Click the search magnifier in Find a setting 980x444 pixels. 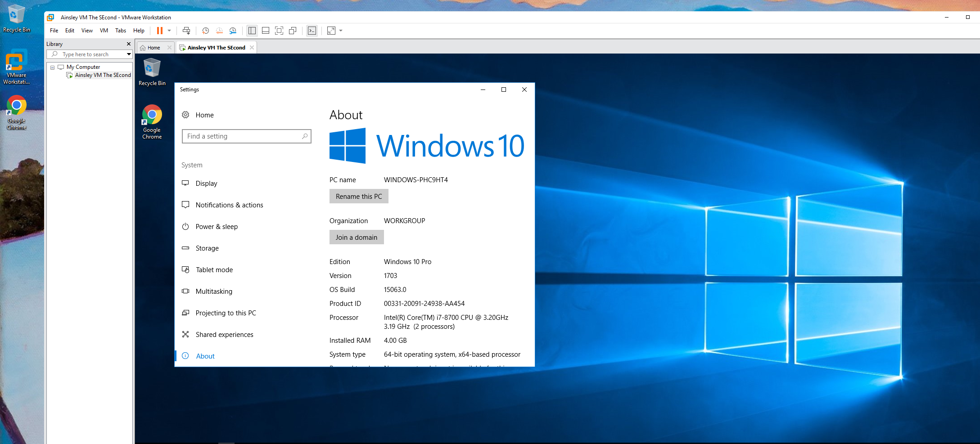305,136
